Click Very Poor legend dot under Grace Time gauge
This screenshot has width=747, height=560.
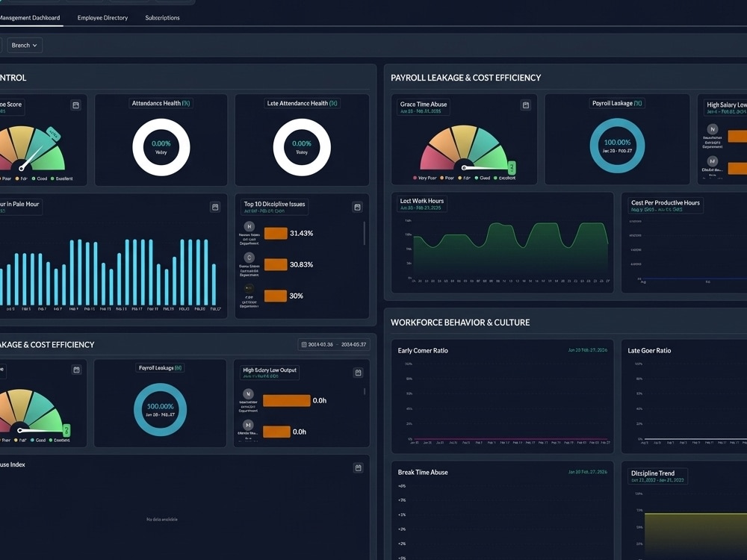click(415, 178)
